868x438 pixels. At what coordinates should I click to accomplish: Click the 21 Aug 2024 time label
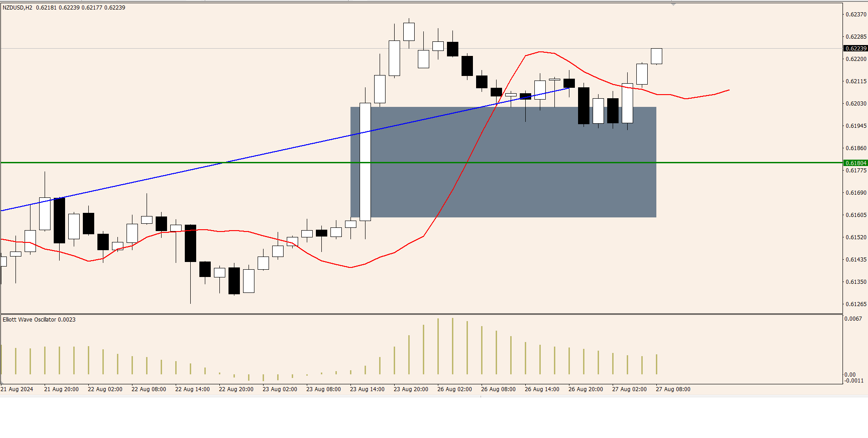[17, 389]
